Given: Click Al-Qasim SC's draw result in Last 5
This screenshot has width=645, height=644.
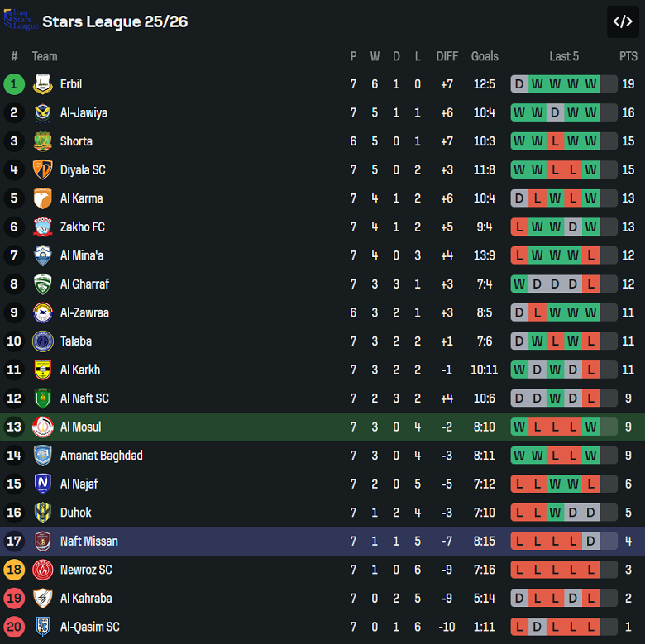Looking at the screenshot, I should coord(537,627).
